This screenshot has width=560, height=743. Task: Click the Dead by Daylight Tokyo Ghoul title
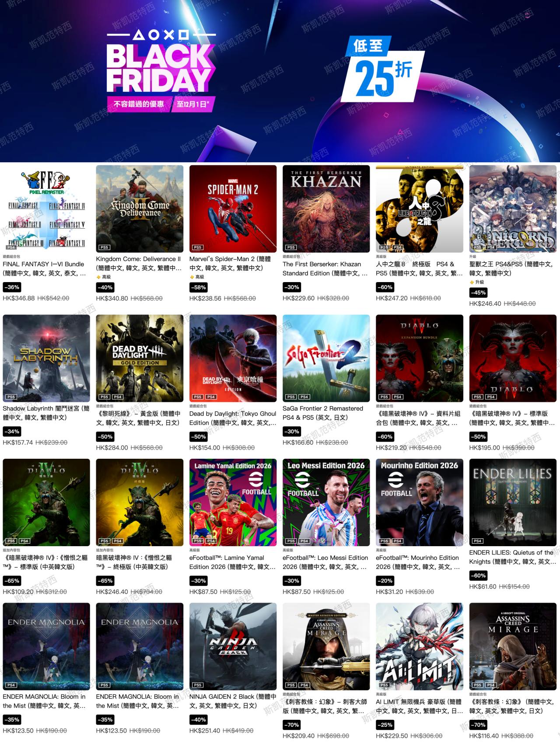coord(233,418)
